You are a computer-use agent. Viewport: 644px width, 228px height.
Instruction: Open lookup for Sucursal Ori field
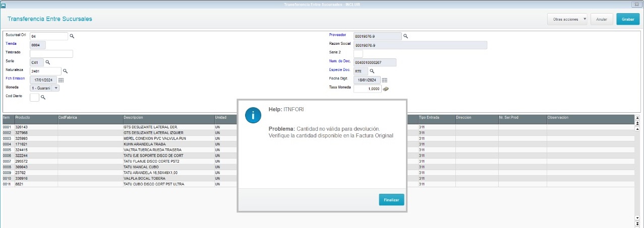72,36
